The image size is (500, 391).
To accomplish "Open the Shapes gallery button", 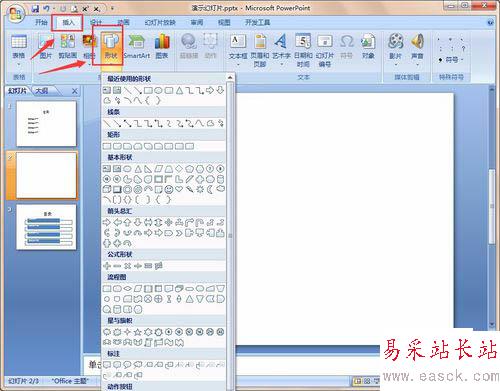I will pos(111,47).
